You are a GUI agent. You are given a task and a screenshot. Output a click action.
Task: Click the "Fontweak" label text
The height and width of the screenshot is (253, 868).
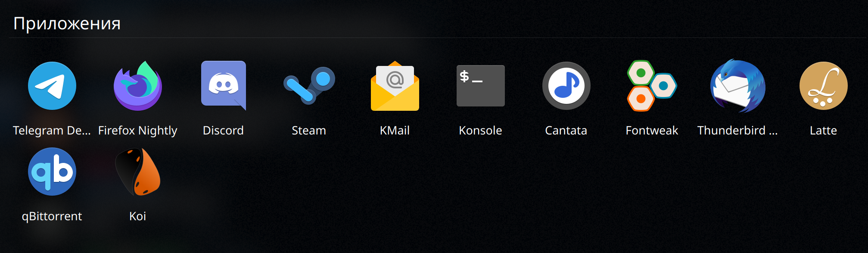point(652,131)
